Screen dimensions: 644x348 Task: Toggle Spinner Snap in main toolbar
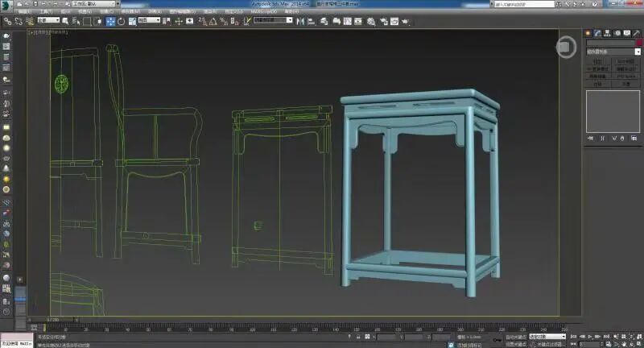click(x=234, y=21)
